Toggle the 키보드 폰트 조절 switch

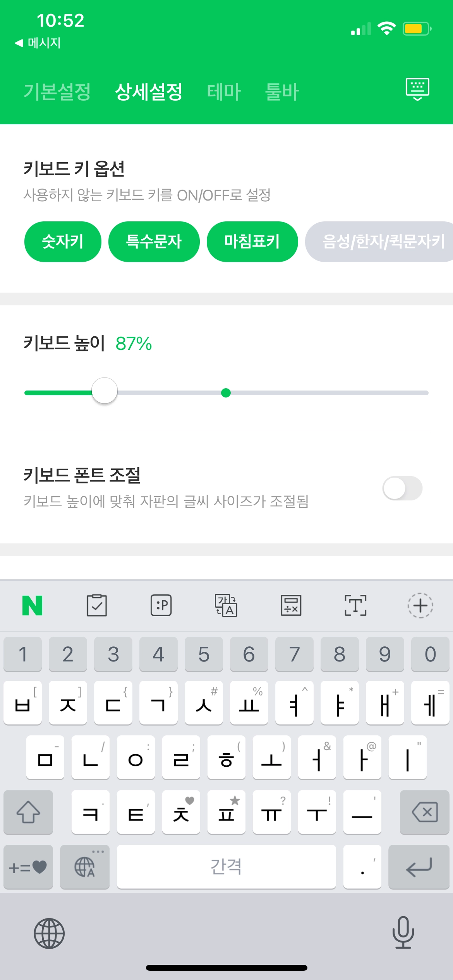coord(402,488)
